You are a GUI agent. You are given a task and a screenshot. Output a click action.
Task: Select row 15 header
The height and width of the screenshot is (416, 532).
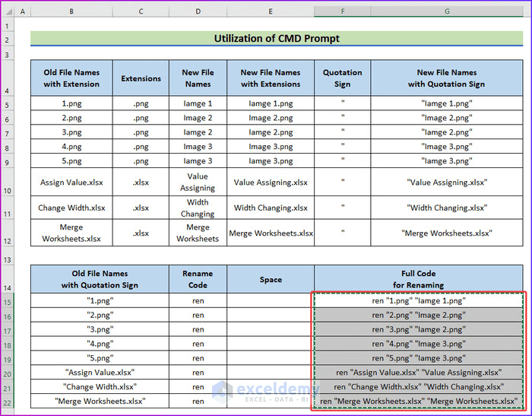[8, 302]
